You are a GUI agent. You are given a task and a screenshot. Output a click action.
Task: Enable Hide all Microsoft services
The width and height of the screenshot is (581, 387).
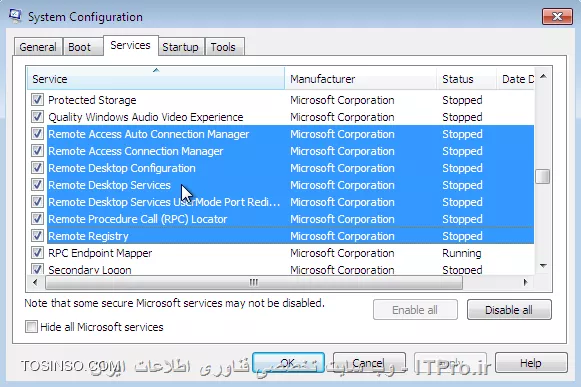point(31,327)
